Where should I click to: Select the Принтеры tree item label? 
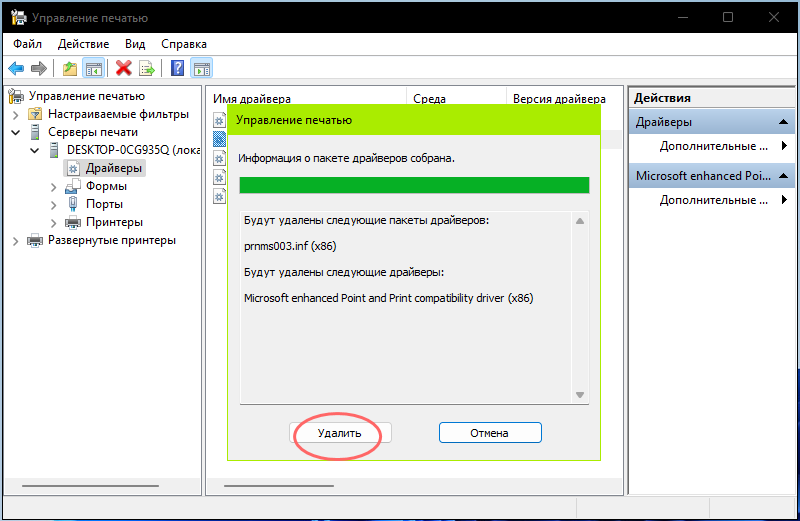(114, 222)
